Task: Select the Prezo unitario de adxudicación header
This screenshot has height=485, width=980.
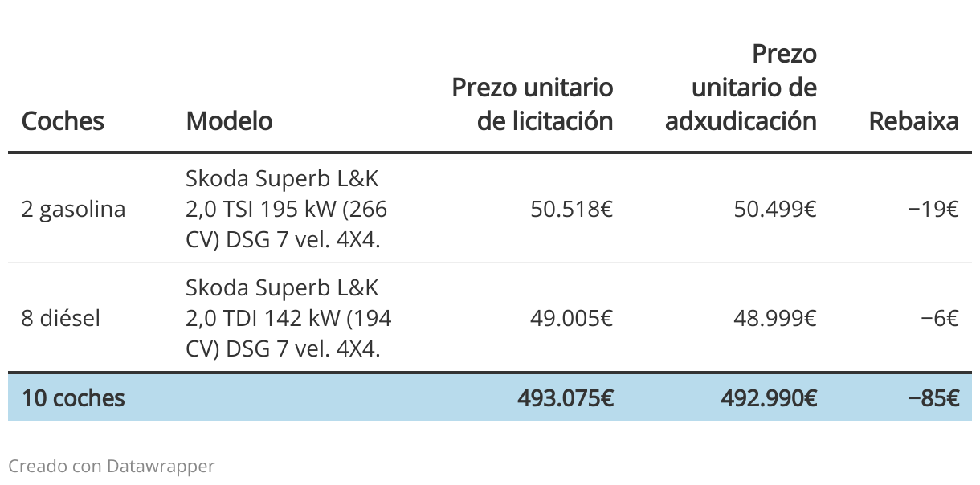Action: click(741, 87)
